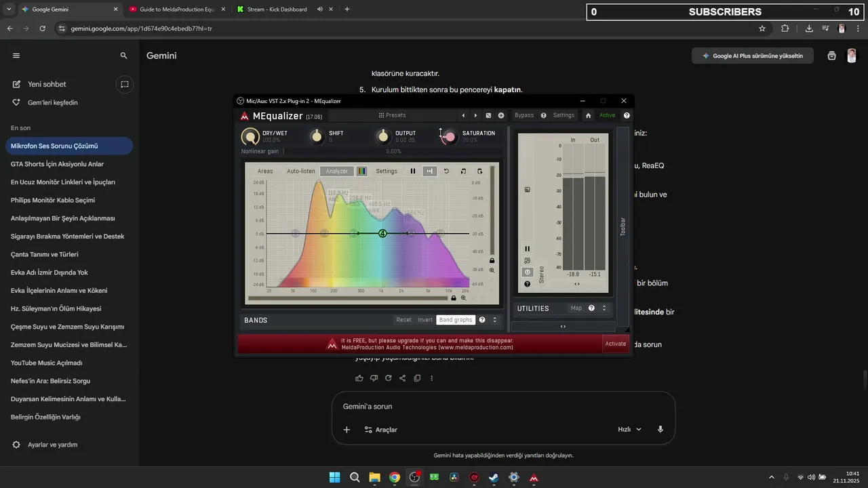The width and height of the screenshot is (868, 488).
Task: Select equalizer band 1 node
Action: pyautogui.click(x=295, y=233)
